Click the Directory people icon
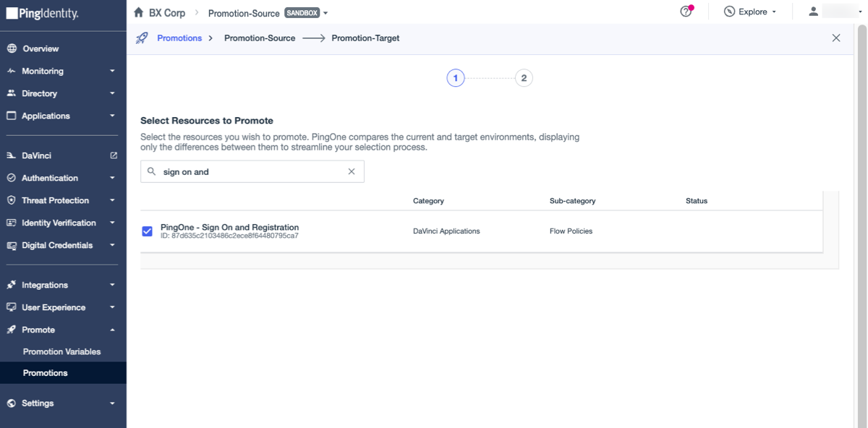The height and width of the screenshot is (428, 868). point(12,93)
